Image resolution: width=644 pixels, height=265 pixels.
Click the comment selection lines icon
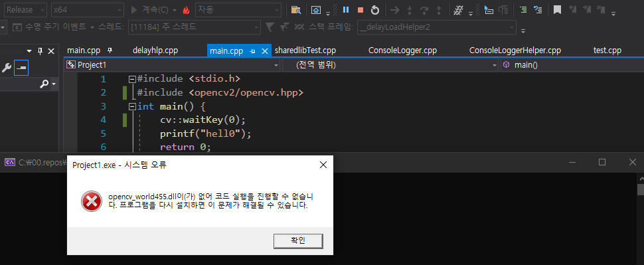coord(538,10)
